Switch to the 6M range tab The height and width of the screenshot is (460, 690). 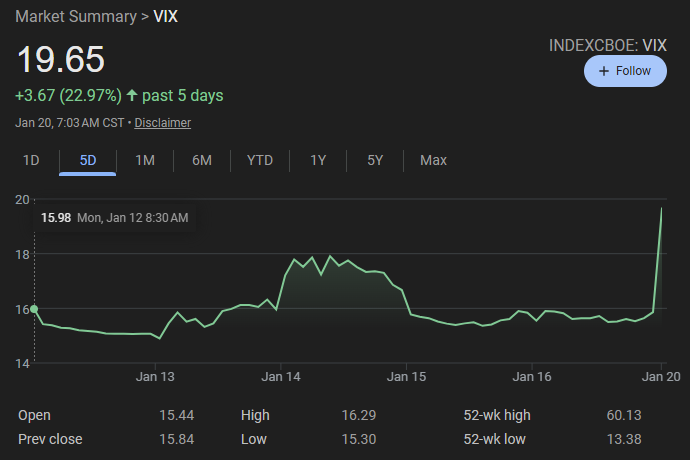coord(202,160)
